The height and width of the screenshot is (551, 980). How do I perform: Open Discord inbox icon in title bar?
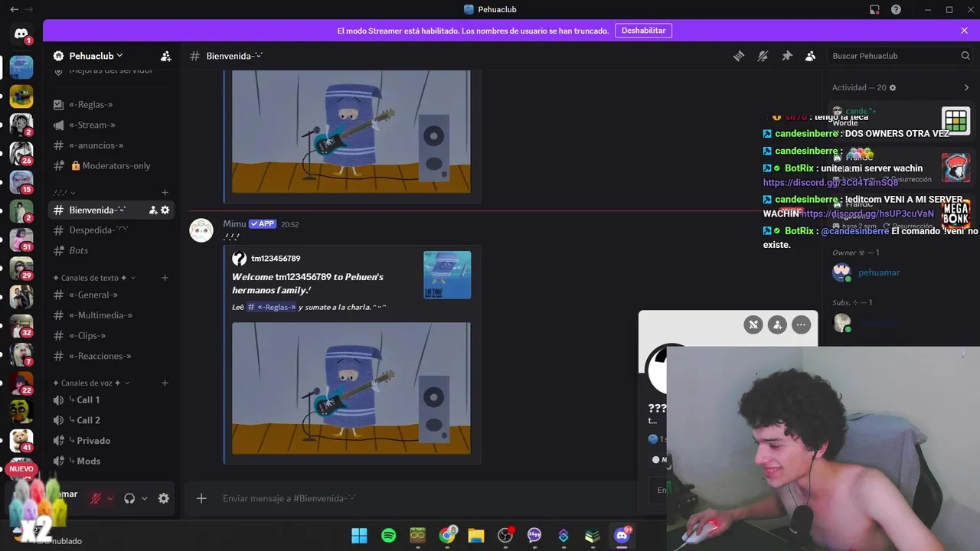874,9
